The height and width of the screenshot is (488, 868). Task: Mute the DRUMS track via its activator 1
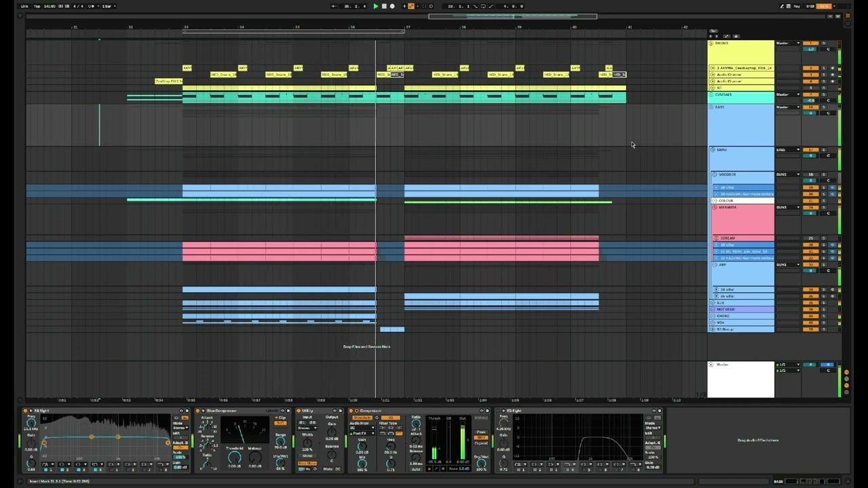click(x=810, y=43)
